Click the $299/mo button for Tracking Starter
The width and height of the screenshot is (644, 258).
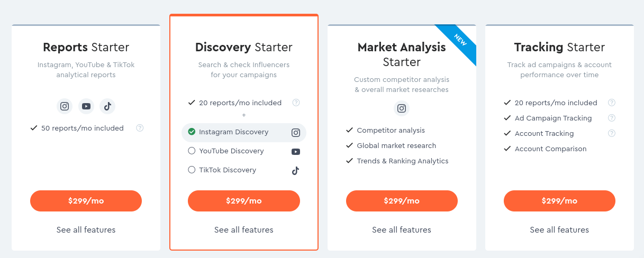pos(559,201)
